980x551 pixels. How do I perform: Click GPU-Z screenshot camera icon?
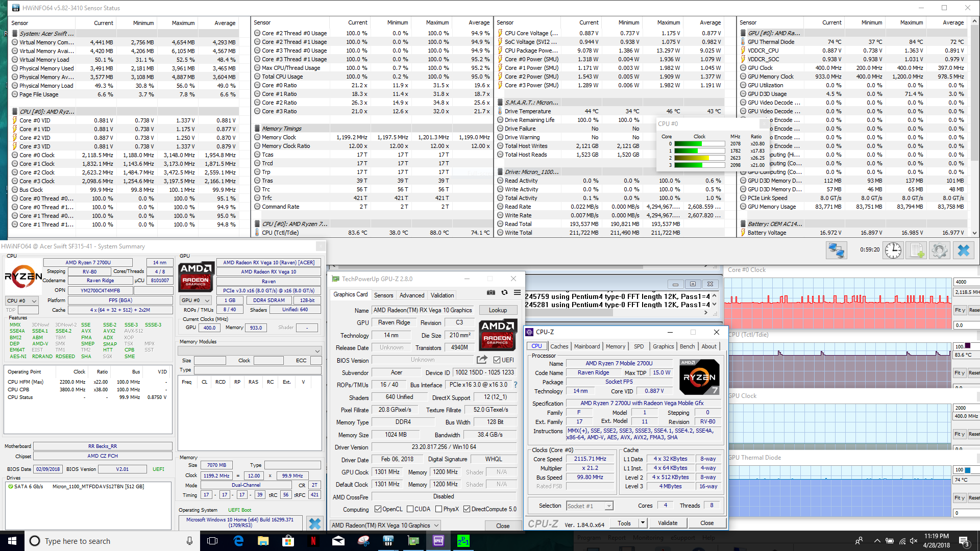(491, 292)
